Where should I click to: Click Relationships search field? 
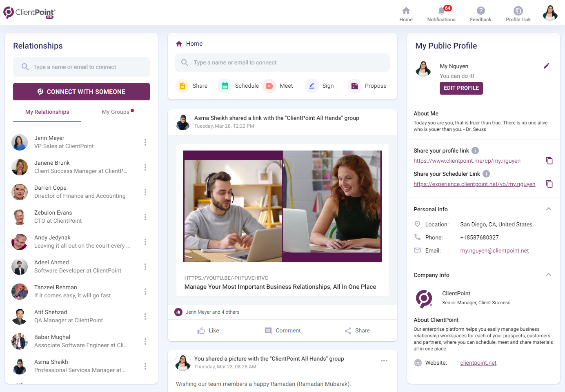(81, 67)
